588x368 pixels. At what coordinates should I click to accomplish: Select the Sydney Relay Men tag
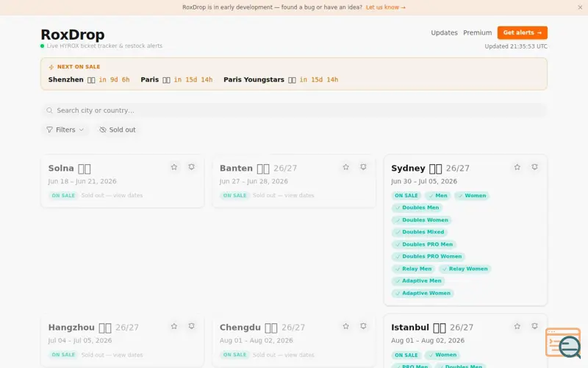(413, 269)
